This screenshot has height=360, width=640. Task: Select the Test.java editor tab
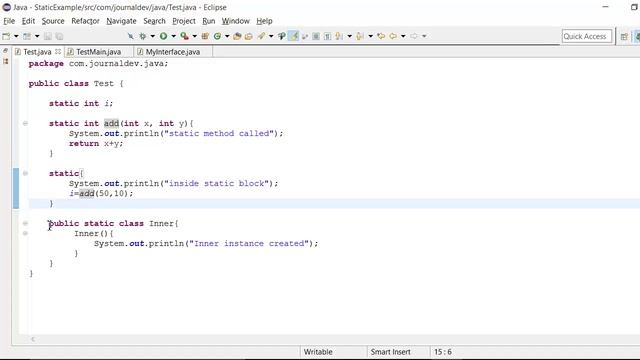(37, 52)
